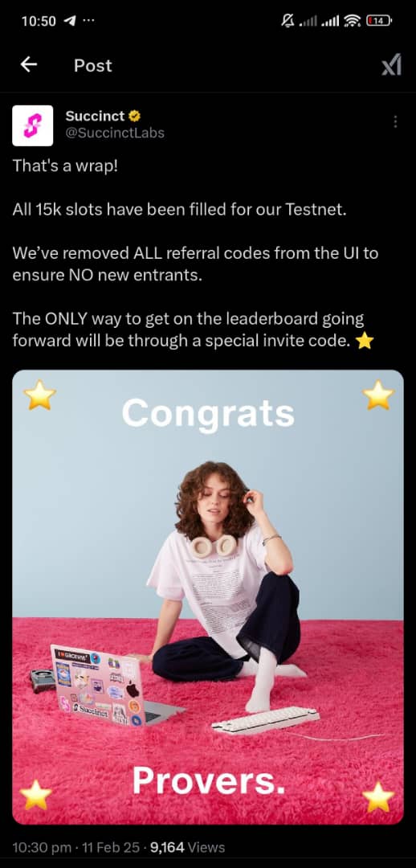Tap the gold verified badge
This screenshot has height=868, width=416.
pyautogui.click(x=134, y=117)
